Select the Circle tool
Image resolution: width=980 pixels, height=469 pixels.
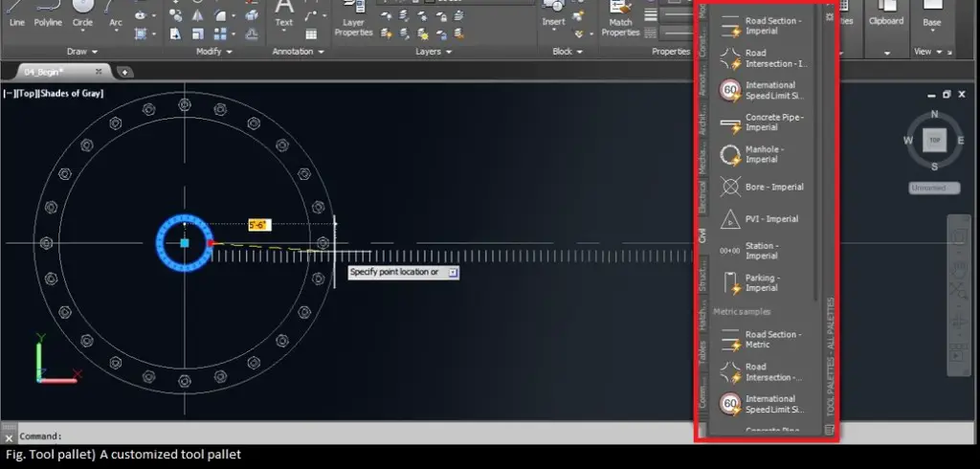tap(83, 13)
